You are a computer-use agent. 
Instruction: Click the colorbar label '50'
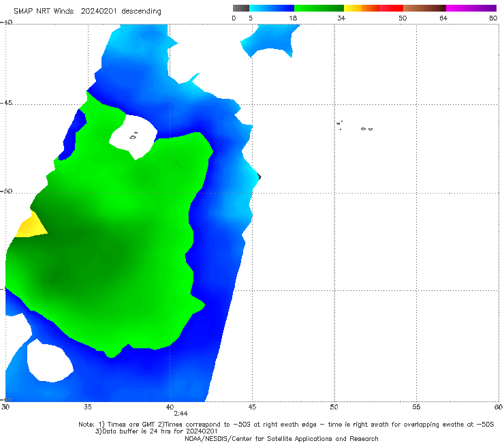click(x=403, y=18)
